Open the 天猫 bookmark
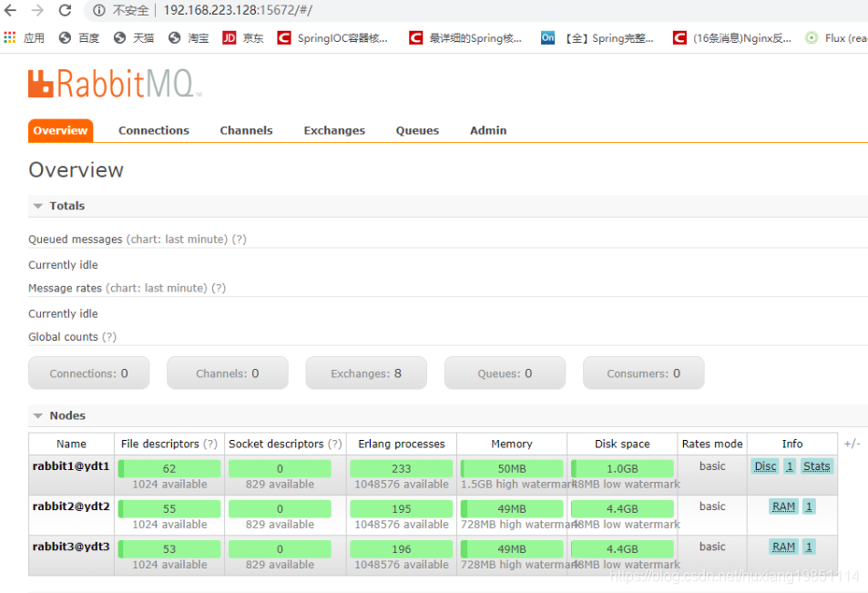Viewport: 868px width, 593px height. click(133, 37)
